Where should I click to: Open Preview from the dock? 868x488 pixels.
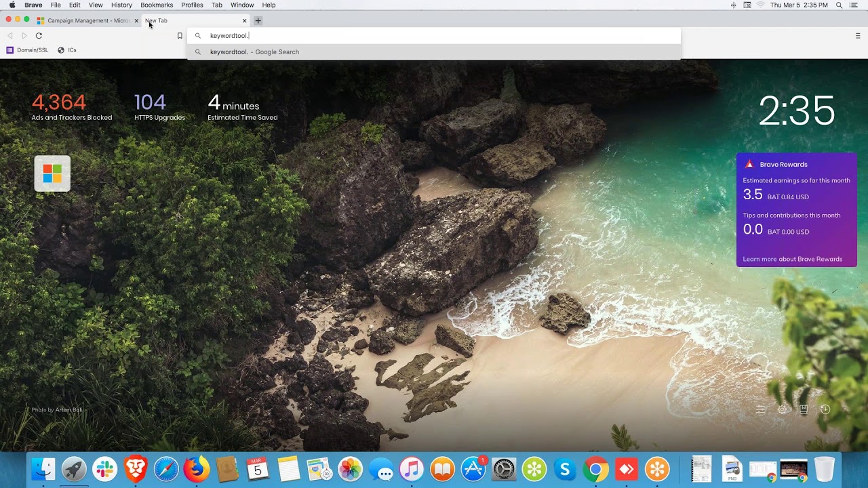319,469
